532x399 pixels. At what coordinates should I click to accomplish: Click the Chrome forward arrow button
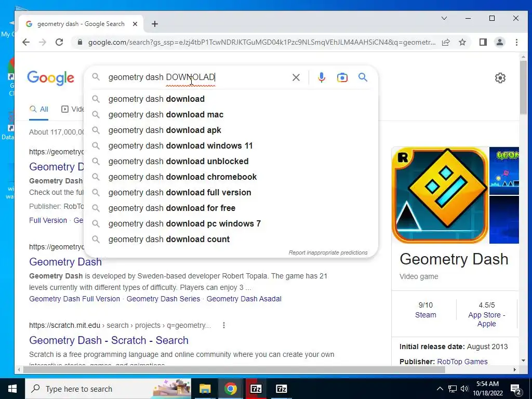[43, 42]
